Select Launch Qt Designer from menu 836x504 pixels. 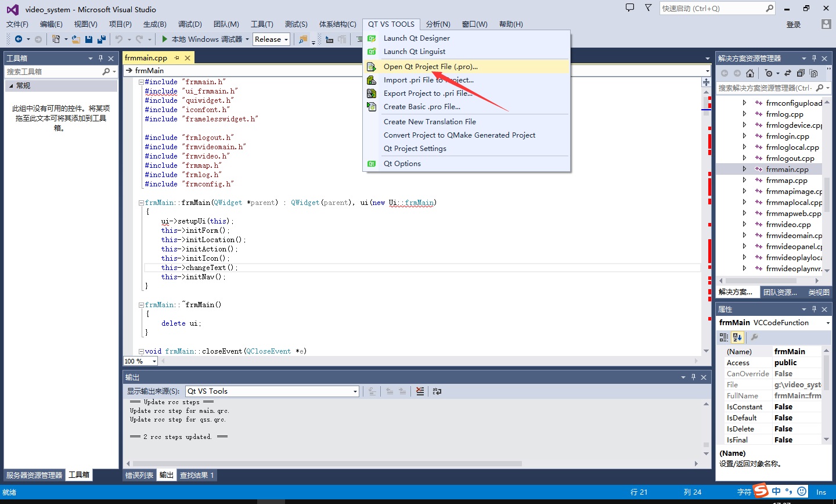click(416, 38)
